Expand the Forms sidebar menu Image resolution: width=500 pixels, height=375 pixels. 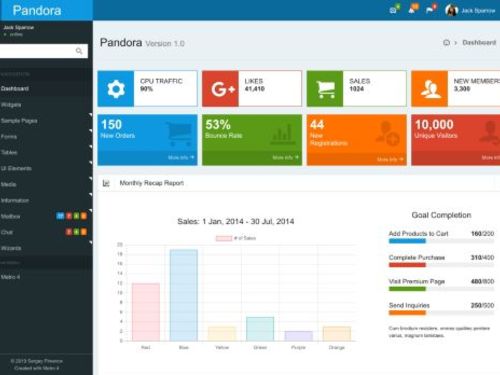click(x=46, y=137)
